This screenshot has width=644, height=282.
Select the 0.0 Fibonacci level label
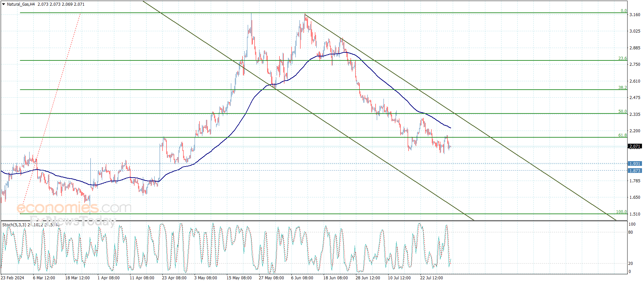pyautogui.click(x=623, y=11)
